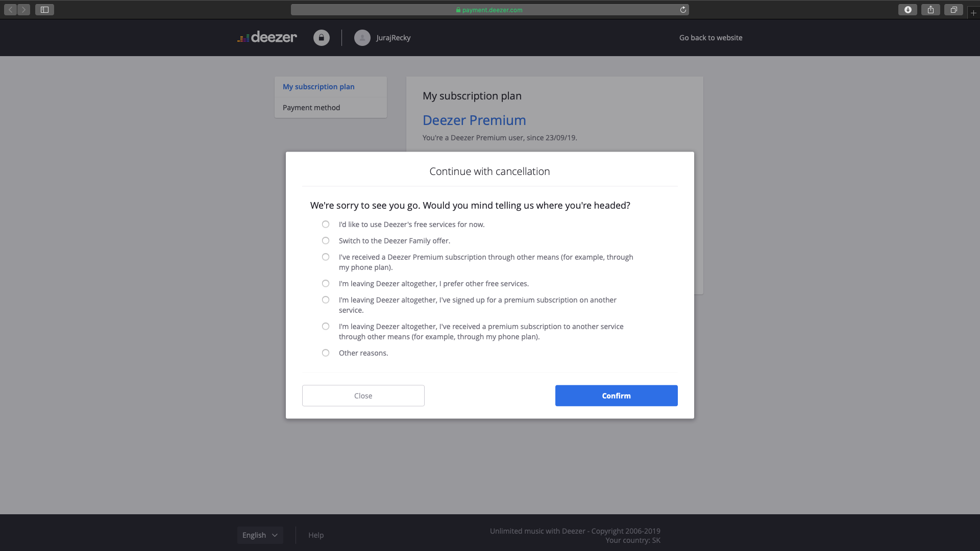This screenshot has height=551, width=980.
Task: Click the JurajRecky profile avatar
Action: [362, 38]
